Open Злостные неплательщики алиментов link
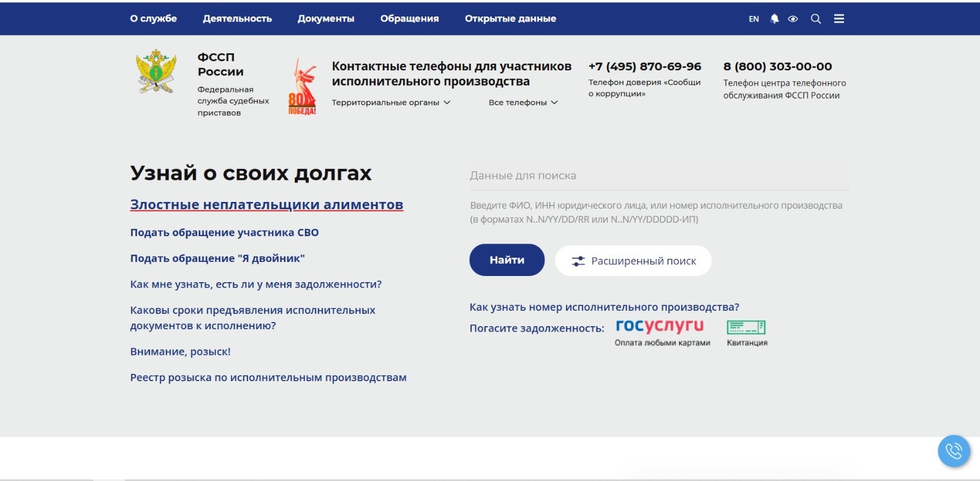Image resolution: width=980 pixels, height=481 pixels. 266,204
